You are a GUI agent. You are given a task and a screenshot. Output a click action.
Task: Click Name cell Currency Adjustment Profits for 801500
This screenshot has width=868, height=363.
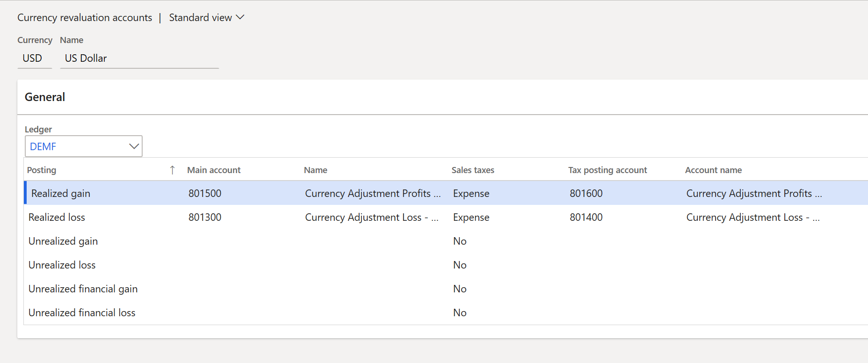point(373,194)
